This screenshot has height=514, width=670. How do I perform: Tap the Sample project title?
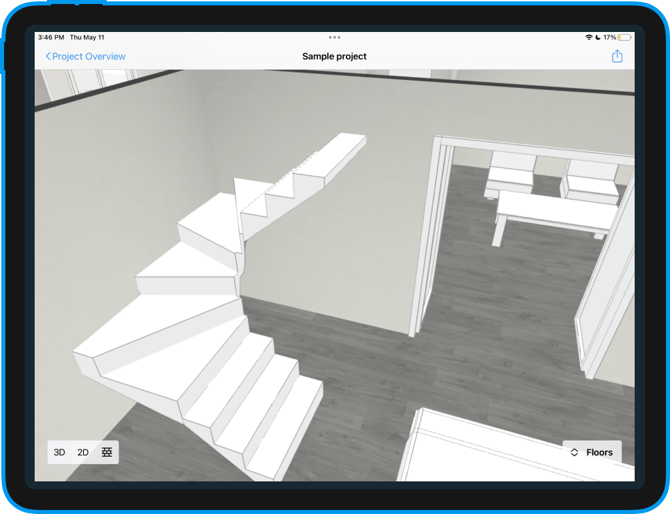pyautogui.click(x=334, y=57)
